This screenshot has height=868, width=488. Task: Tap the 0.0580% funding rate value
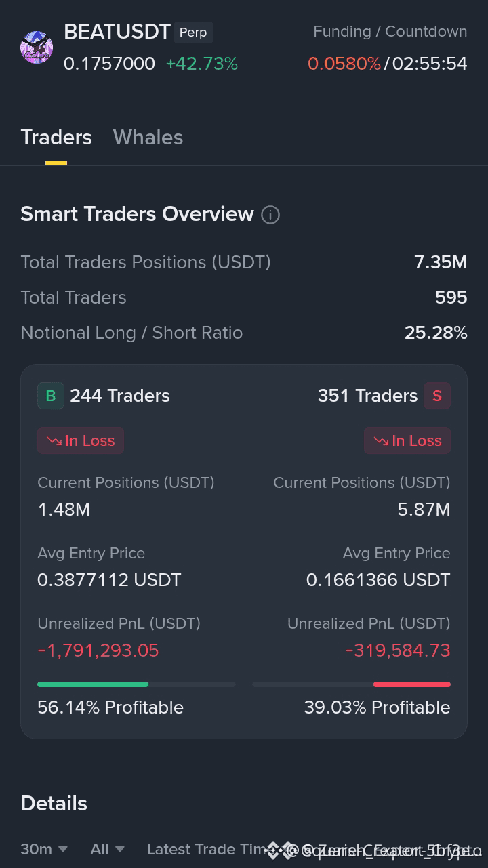[344, 64]
